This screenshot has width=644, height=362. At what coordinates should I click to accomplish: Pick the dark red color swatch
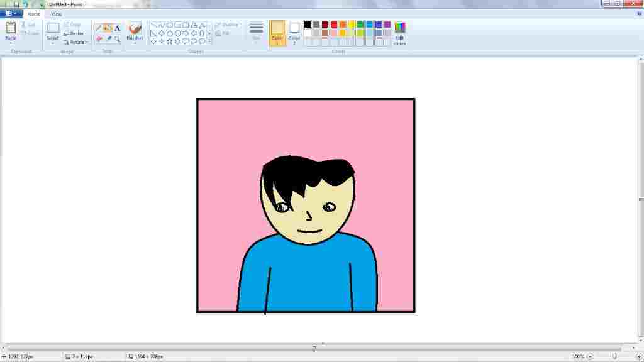pyautogui.click(x=325, y=25)
